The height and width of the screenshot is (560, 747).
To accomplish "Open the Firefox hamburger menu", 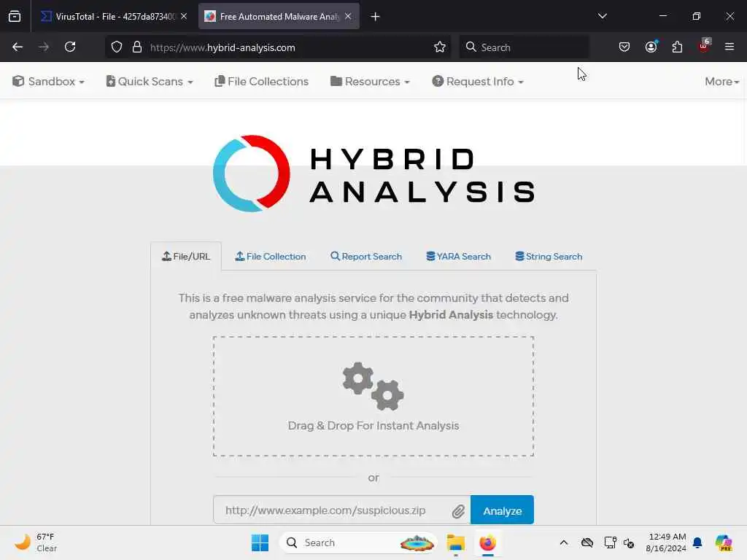I will coord(729,47).
